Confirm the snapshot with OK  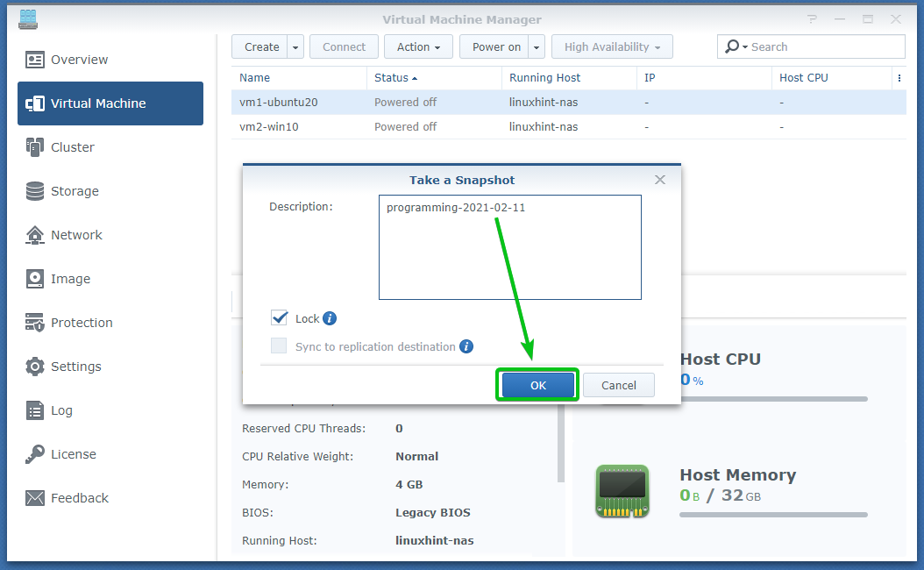(538, 385)
